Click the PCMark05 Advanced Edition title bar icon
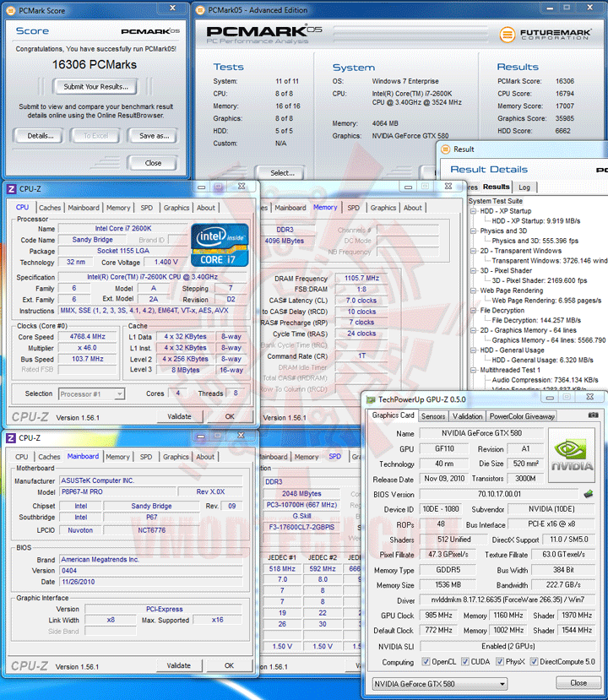 pyautogui.click(x=201, y=10)
